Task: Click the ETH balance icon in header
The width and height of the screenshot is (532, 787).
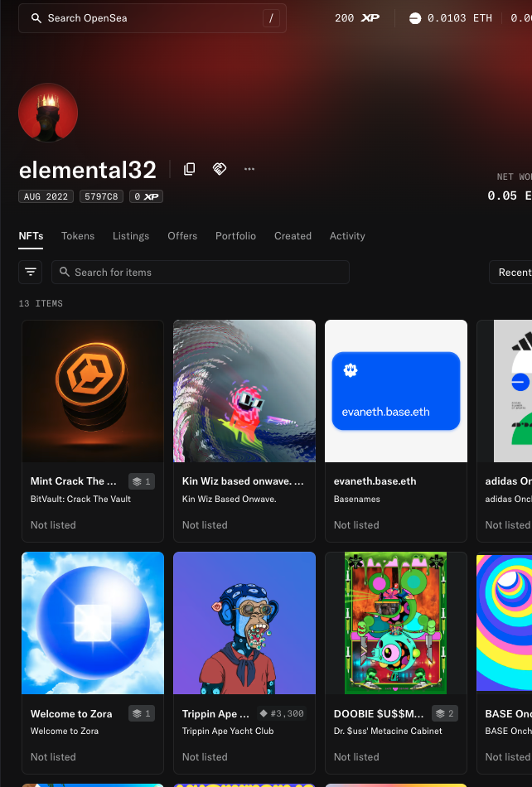Action: pos(415,18)
